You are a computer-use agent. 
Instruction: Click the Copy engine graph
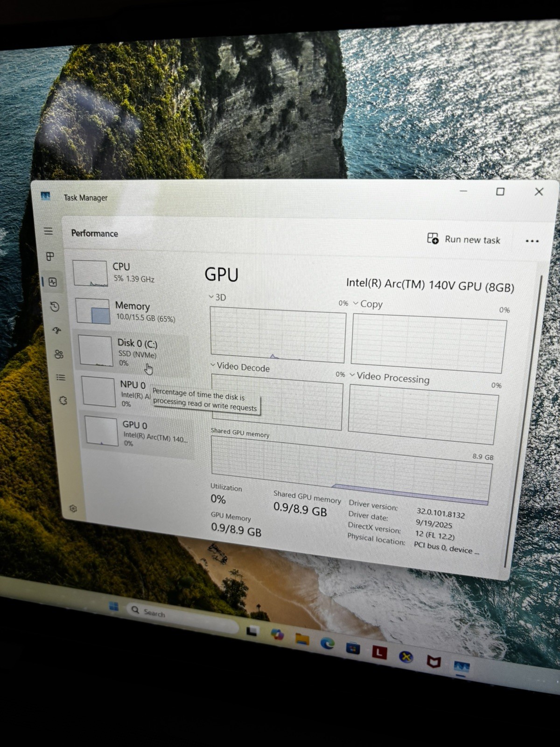(428, 344)
